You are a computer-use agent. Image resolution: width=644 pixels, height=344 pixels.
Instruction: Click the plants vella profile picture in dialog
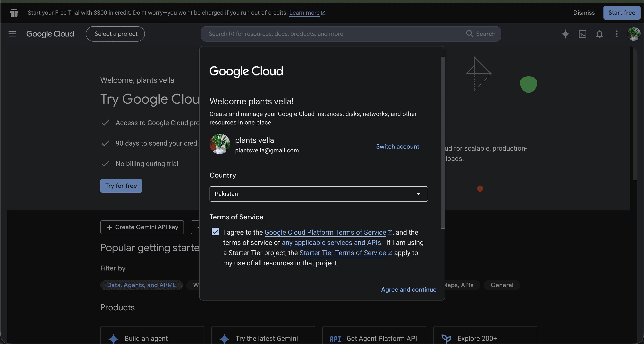point(220,144)
